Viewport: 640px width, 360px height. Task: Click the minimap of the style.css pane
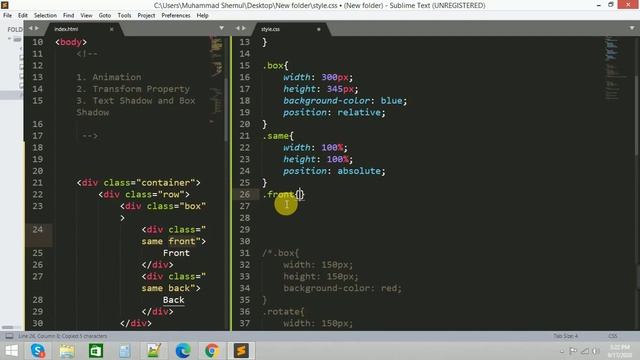(x=615, y=69)
